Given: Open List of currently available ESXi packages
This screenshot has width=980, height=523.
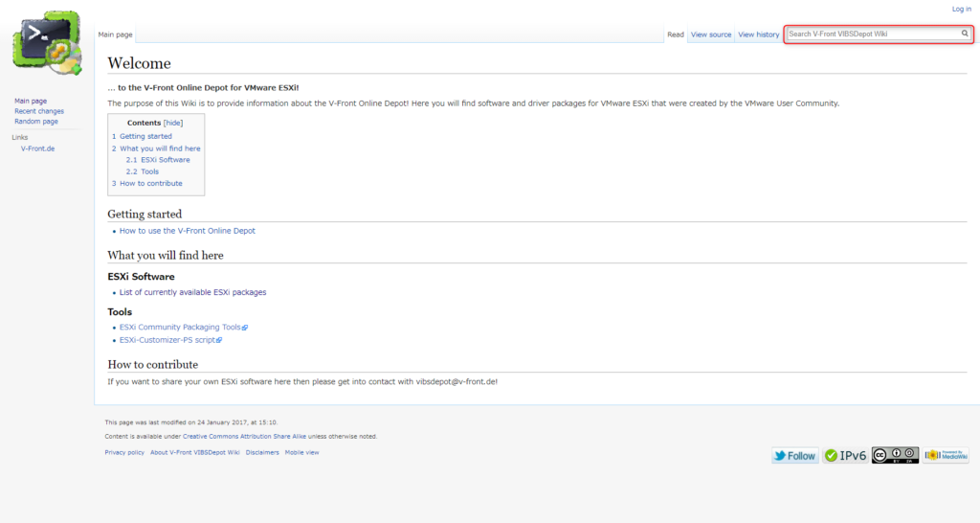Looking at the screenshot, I should 192,292.
